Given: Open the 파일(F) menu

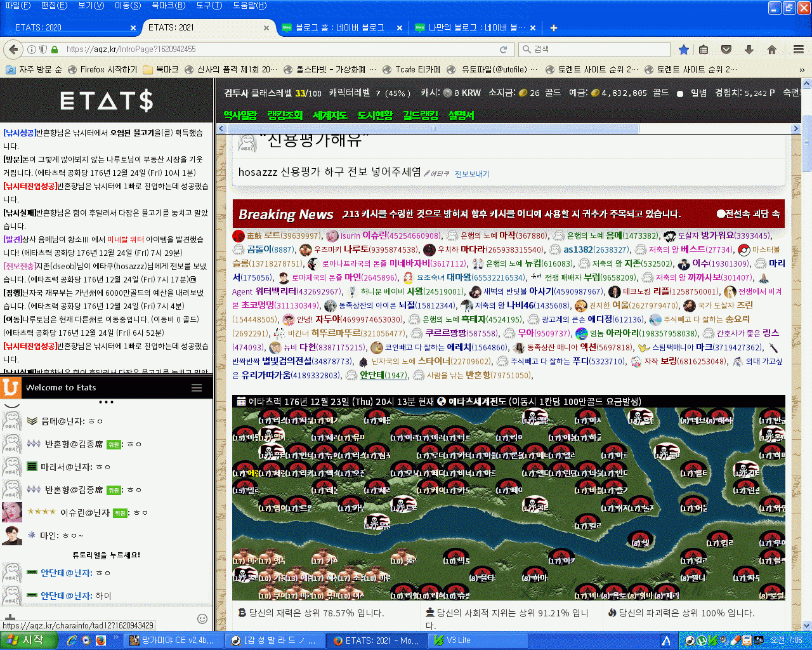Looking at the screenshot, I should click(x=17, y=6).
